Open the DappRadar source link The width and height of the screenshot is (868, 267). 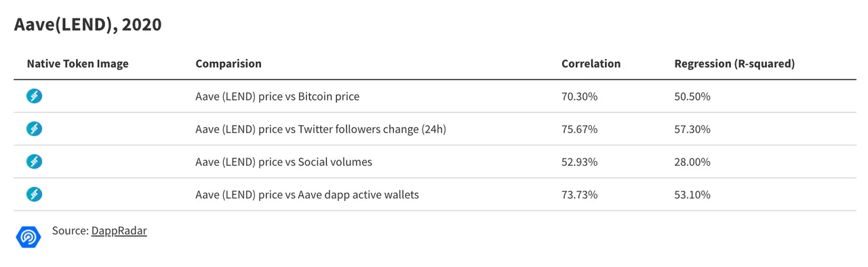tap(119, 231)
